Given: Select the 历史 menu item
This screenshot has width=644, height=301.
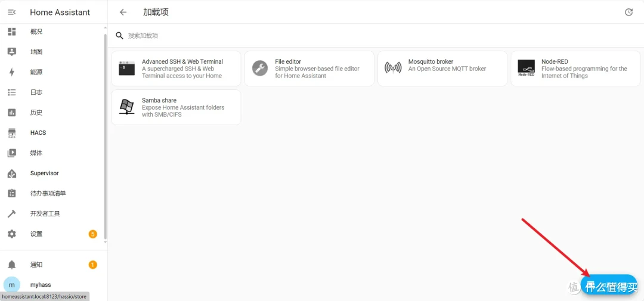Looking at the screenshot, I should 54,113.
